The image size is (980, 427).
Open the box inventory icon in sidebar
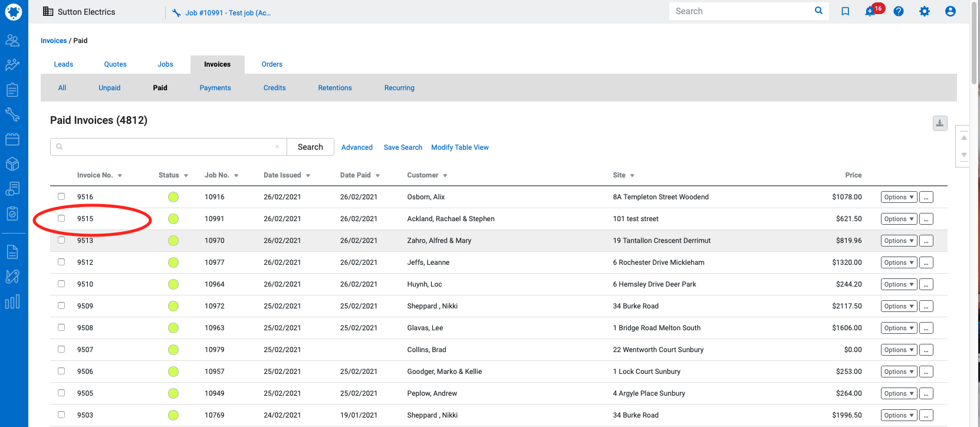12,164
